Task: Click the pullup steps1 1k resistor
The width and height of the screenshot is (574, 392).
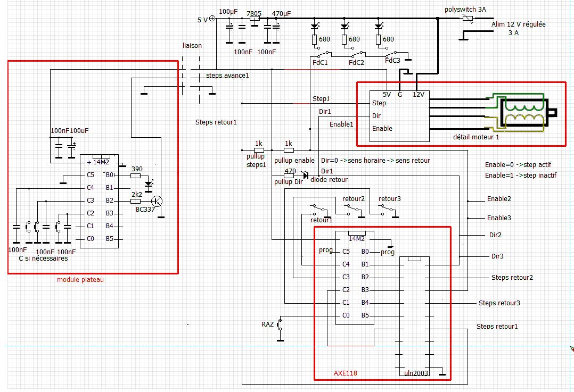Action: (x=259, y=150)
